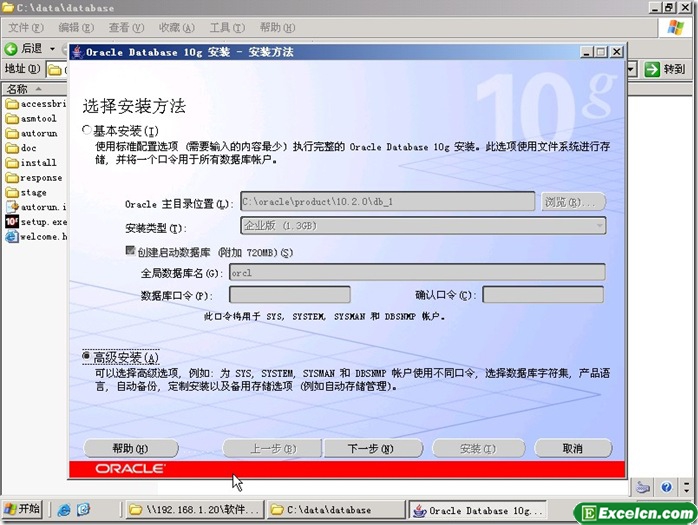Switch to \\192.168.1.20\软件 taskbar window
This screenshot has width=698, height=525.
coord(194,510)
